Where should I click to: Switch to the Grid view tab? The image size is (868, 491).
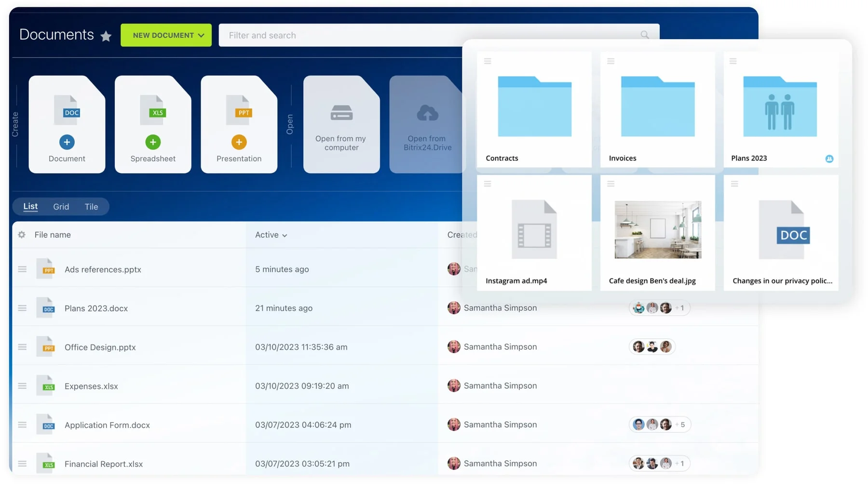coord(61,207)
